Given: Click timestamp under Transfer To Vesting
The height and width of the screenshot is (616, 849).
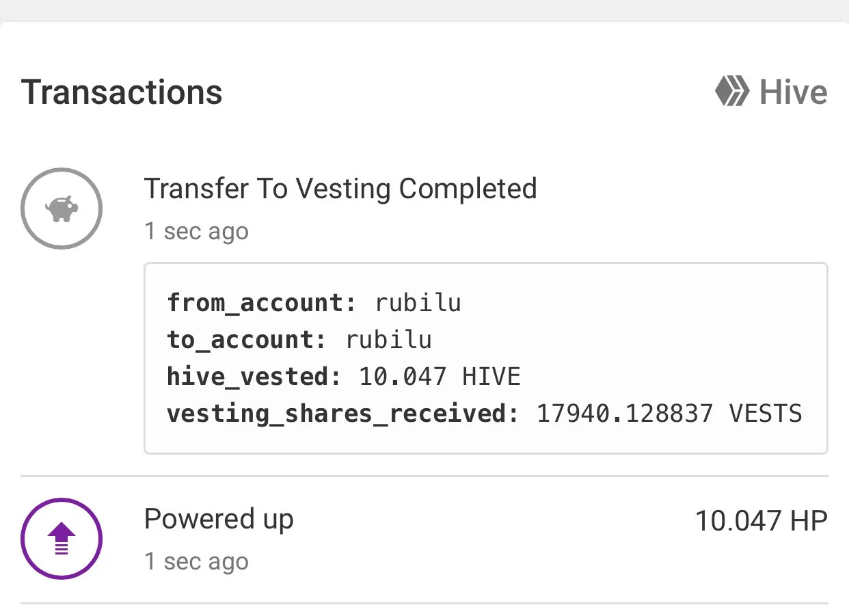Looking at the screenshot, I should coord(197,232).
